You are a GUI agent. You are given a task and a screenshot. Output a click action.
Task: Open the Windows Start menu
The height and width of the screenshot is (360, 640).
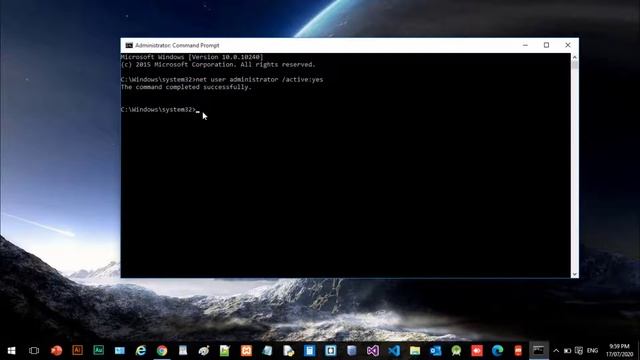pyautogui.click(x=11, y=351)
